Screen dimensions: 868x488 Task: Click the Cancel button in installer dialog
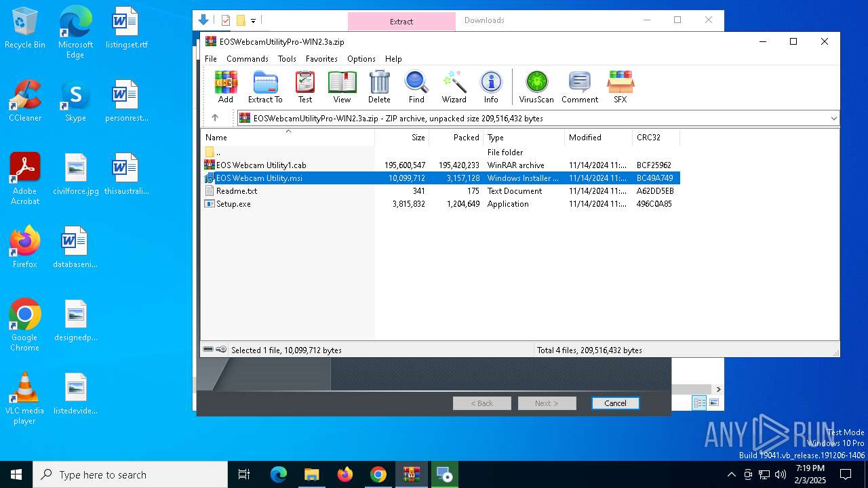pos(615,403)
